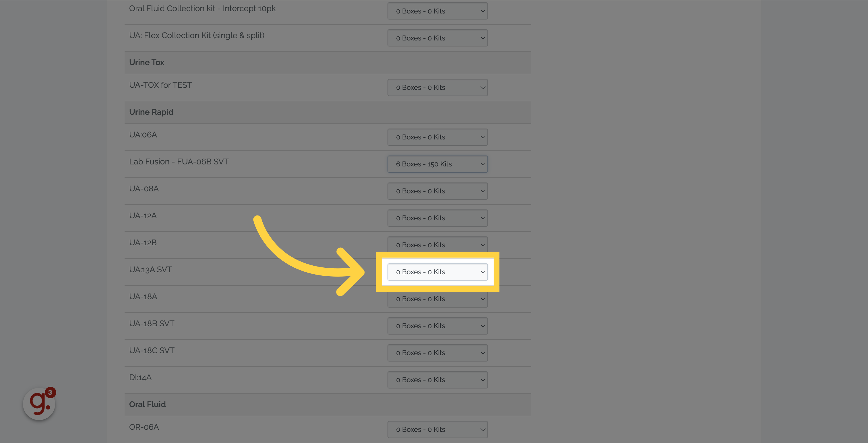Open the UA:13A SVT quantity dropdown
Viewport: 868px width, 443px height.
[x=437, y=272]
